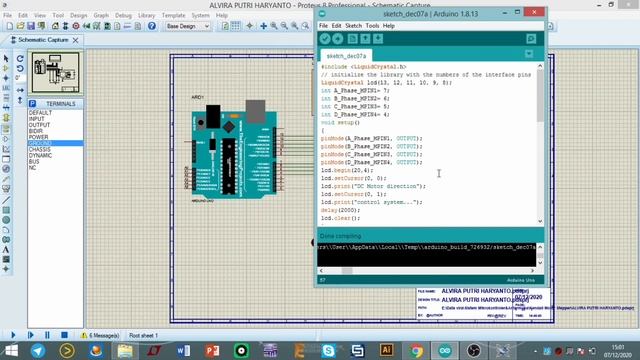Viewport: 640px width, 360px height.
Task: Click Proteus Open Project folder icon
Action: coord(20,26)
